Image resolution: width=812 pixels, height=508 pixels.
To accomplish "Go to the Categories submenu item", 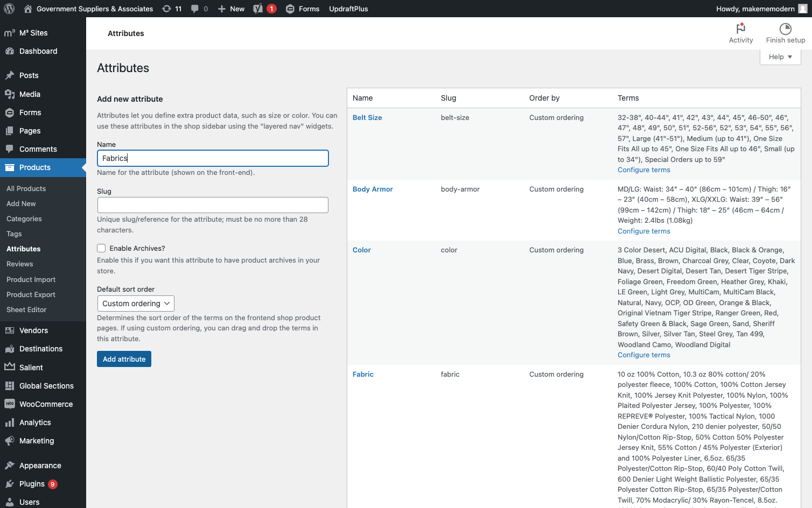I will 24,219.
